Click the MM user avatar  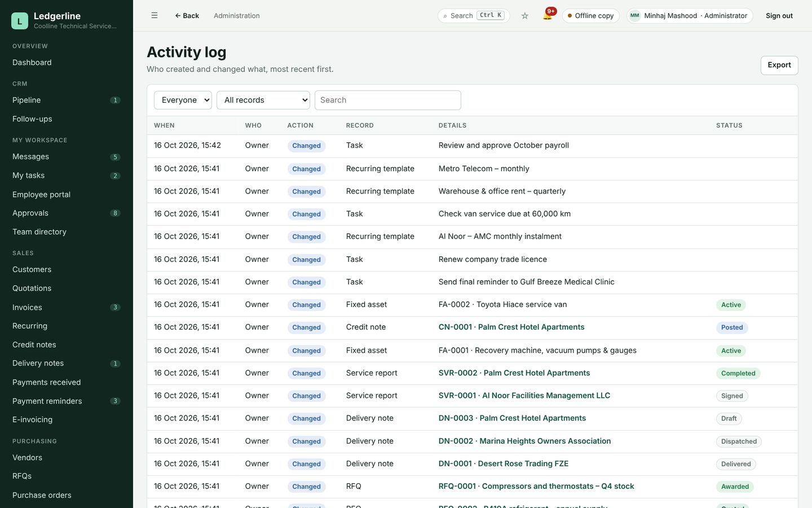[635, 16]
